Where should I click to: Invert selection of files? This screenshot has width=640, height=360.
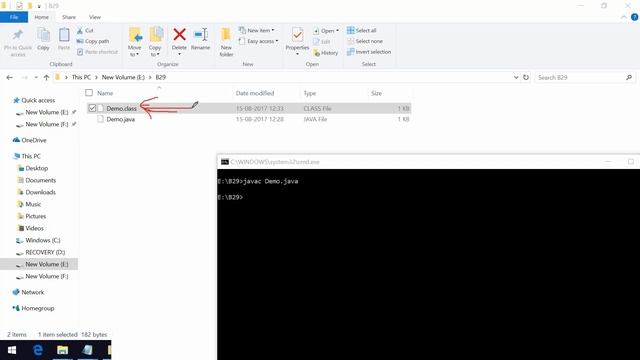pyautogui.click(x=369, y=52)
